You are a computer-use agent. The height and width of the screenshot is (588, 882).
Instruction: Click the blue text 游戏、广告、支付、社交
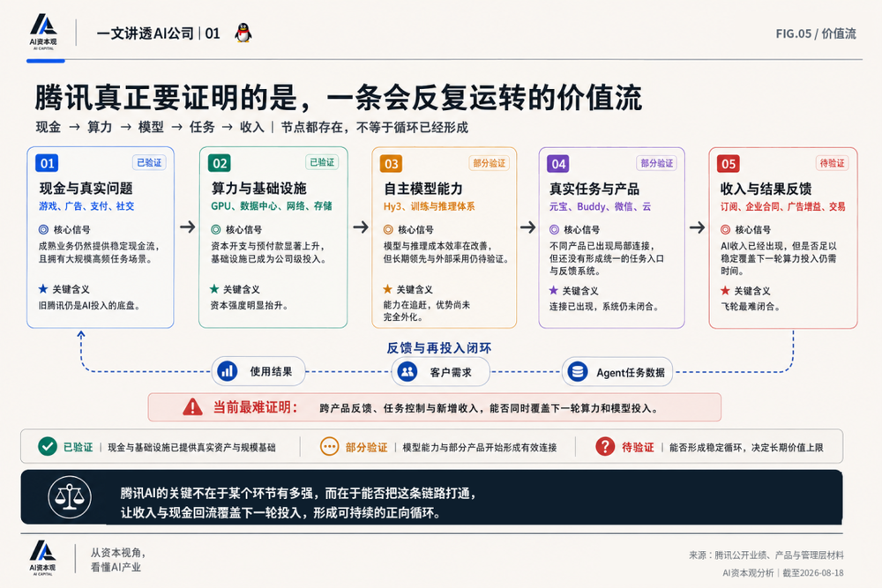click(x=86, y=206)
